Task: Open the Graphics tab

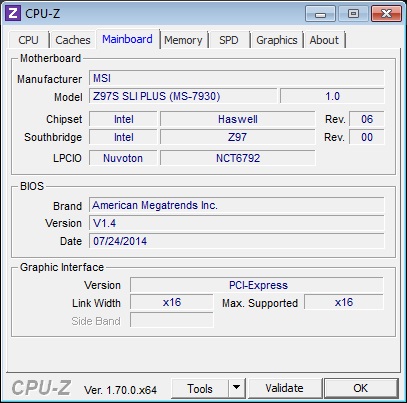Action: pyautogui.click(x=277, y=40)
